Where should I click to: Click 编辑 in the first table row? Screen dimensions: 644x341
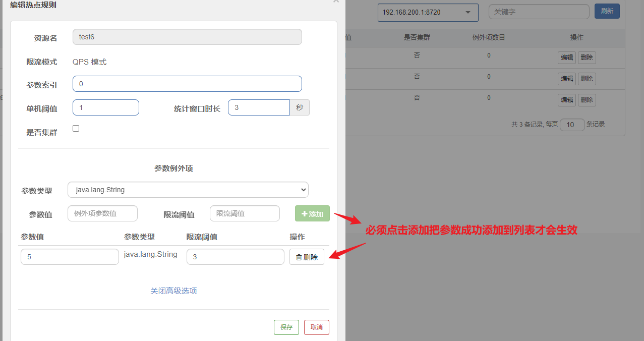click(566, 58)
